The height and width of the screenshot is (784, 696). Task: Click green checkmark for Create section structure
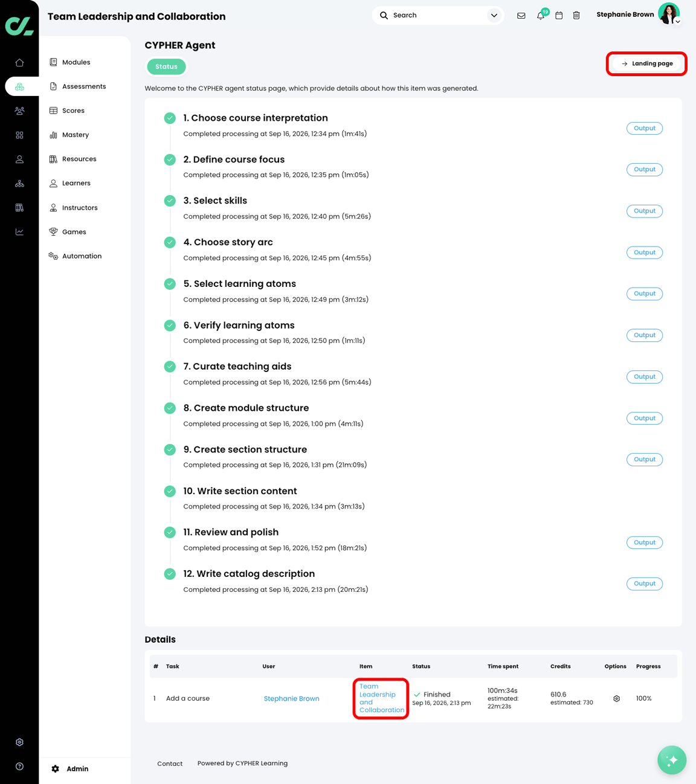pos(170,450)
